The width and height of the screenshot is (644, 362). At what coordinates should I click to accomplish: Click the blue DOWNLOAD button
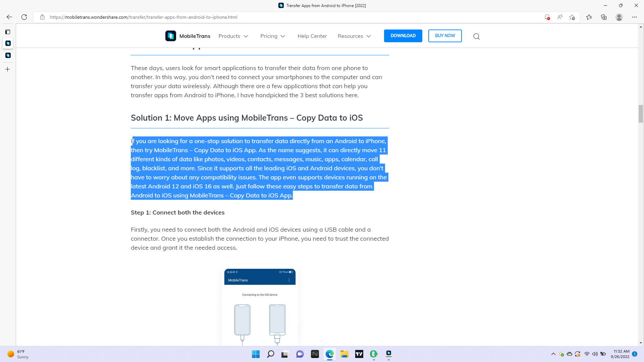pyautogui.click(x=403, y=36)
